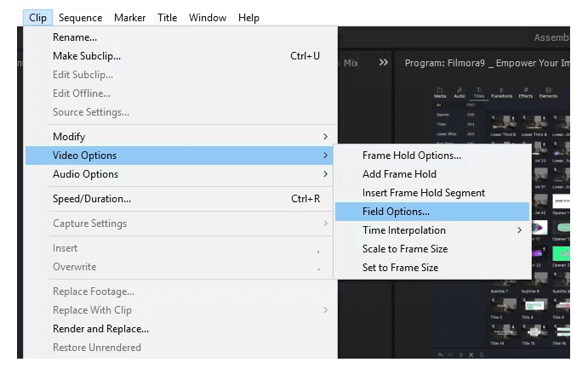Click the Marker menu
Viewport: 588px width, 368px height.
(x=129, y=18)
